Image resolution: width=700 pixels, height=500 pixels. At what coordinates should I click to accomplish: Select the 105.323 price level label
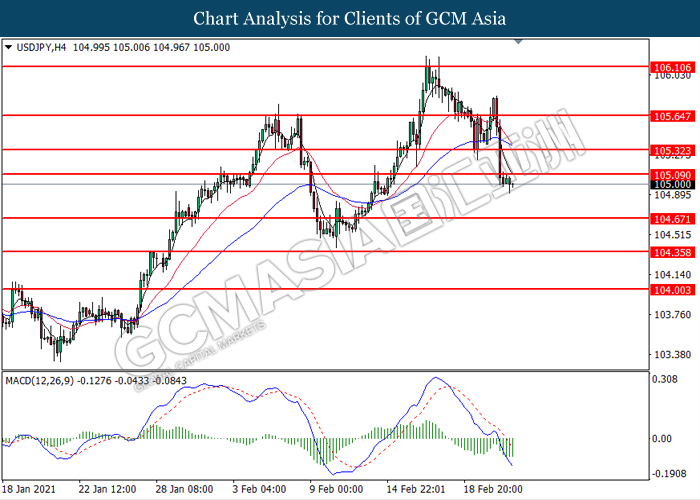tap(672, 151)
